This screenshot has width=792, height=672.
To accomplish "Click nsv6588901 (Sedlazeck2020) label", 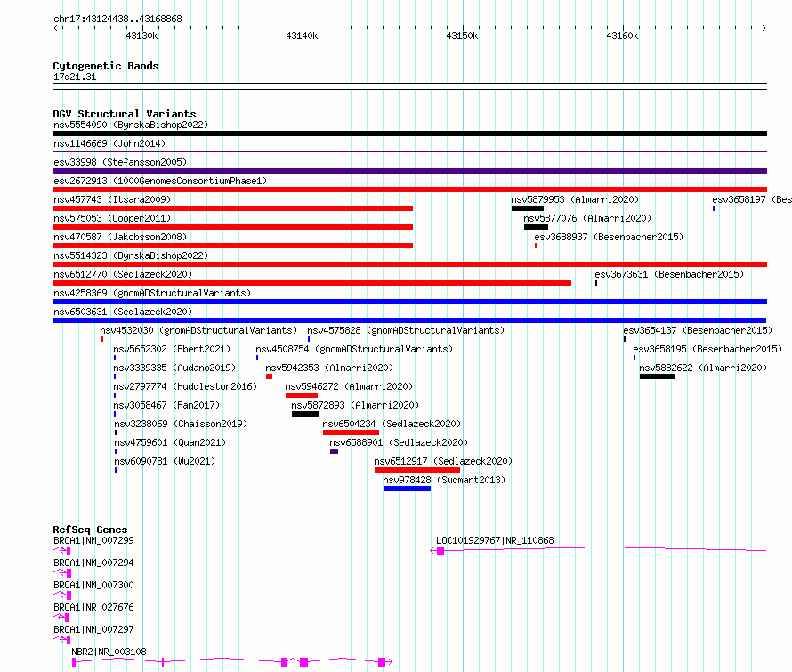I will pos(399,442).
